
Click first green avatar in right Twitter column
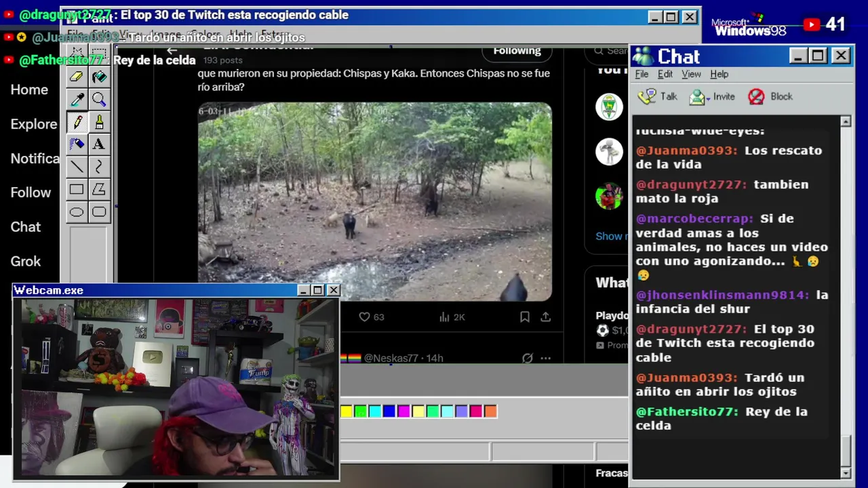pyautogui.click(x=609, y=107)
